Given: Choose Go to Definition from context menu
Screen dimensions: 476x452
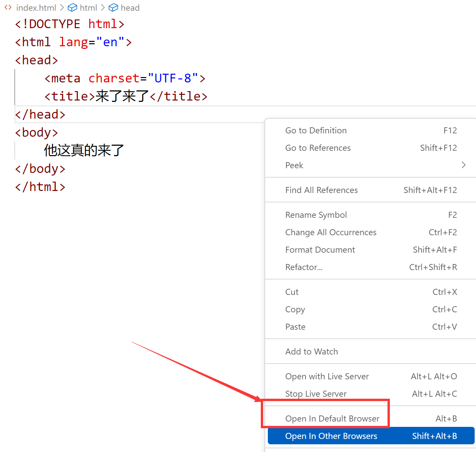Looking at the screenshot, I should pos(371,130).
